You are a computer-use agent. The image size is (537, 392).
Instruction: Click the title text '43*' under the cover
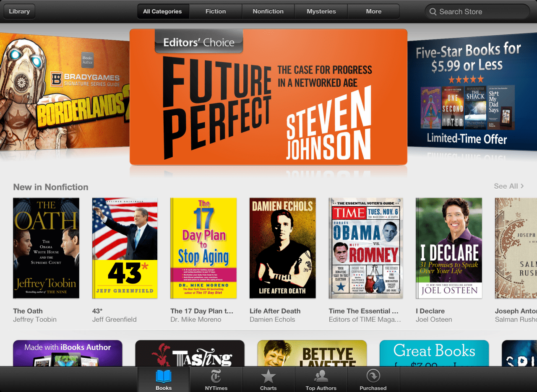97,311
